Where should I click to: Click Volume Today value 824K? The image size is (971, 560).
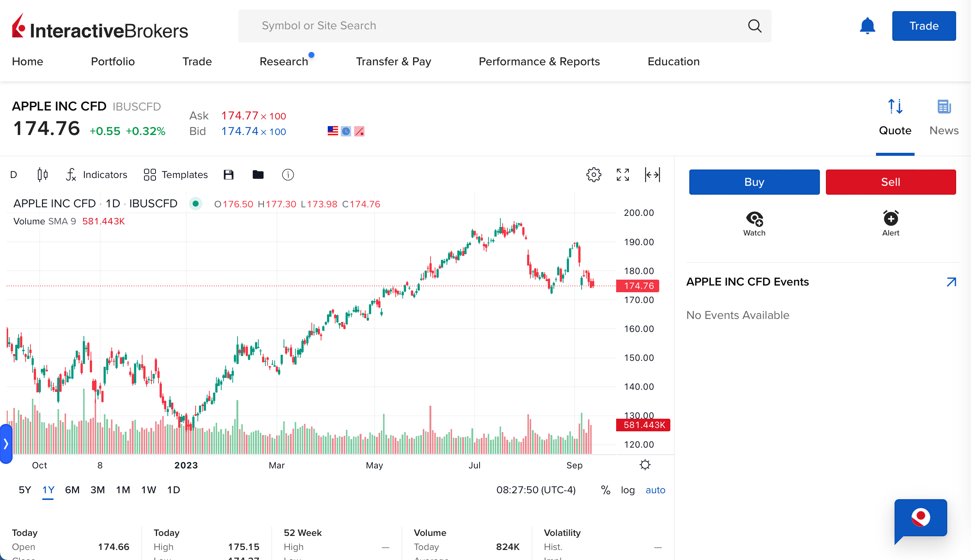coord(508,547)
